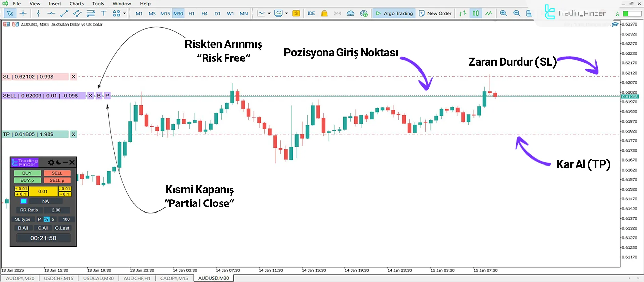Switch to bar chart view
This screenshot has width=644, height=282.
(x=463, y=13)
